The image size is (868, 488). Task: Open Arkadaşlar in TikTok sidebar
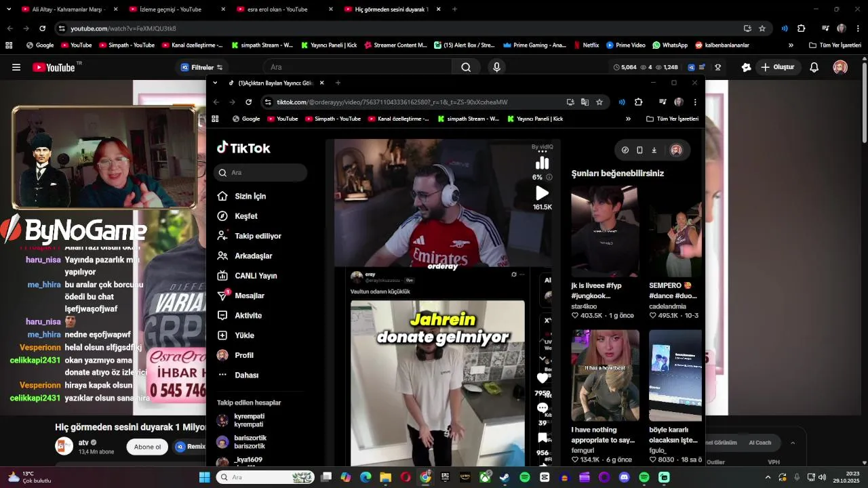(x=244, y=256)
